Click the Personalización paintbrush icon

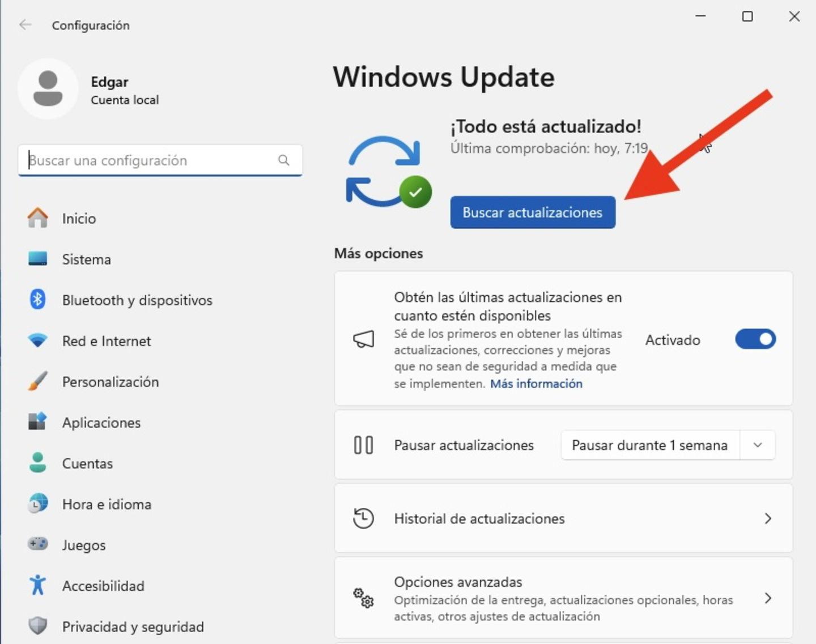tap(38, 381)
